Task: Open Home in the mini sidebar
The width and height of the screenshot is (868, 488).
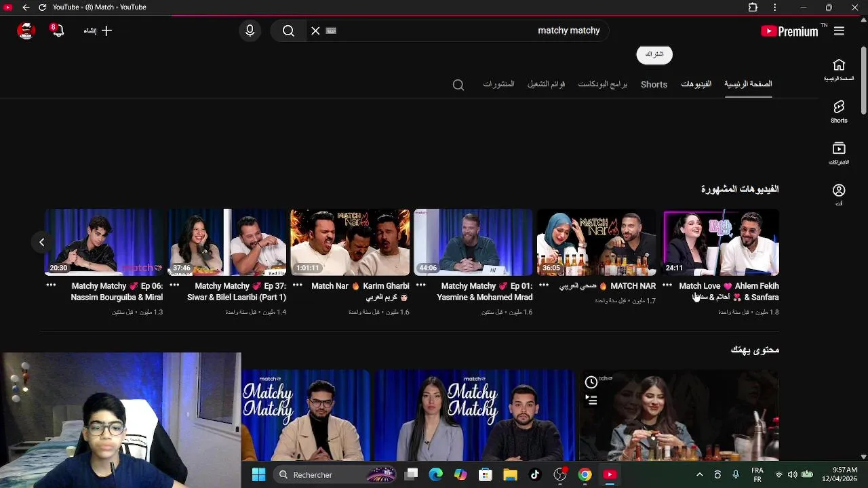Action: (x=839, y=70)
